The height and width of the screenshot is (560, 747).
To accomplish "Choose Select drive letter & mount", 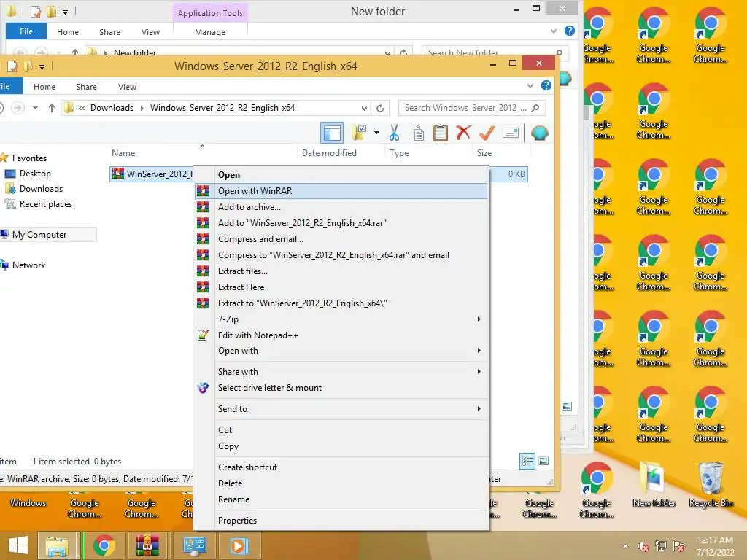I will [341, 388].
